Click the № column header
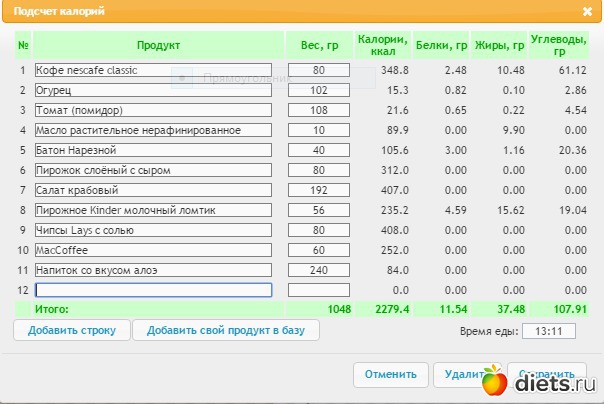This screenshot has width=604, height=404. pos(23,45)
